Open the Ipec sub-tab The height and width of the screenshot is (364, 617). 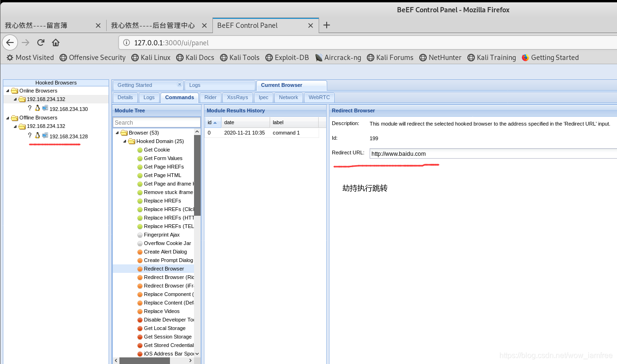263,97
